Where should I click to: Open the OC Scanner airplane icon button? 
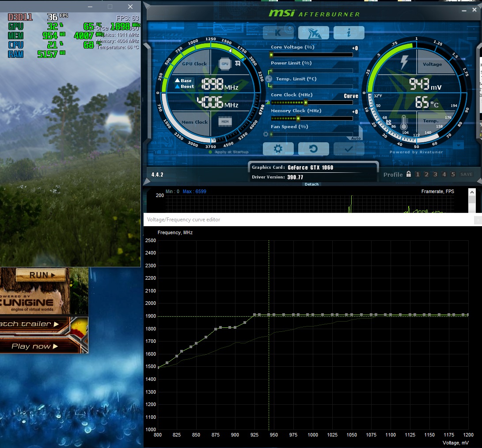pyautogui.click(x=314, y=33)
